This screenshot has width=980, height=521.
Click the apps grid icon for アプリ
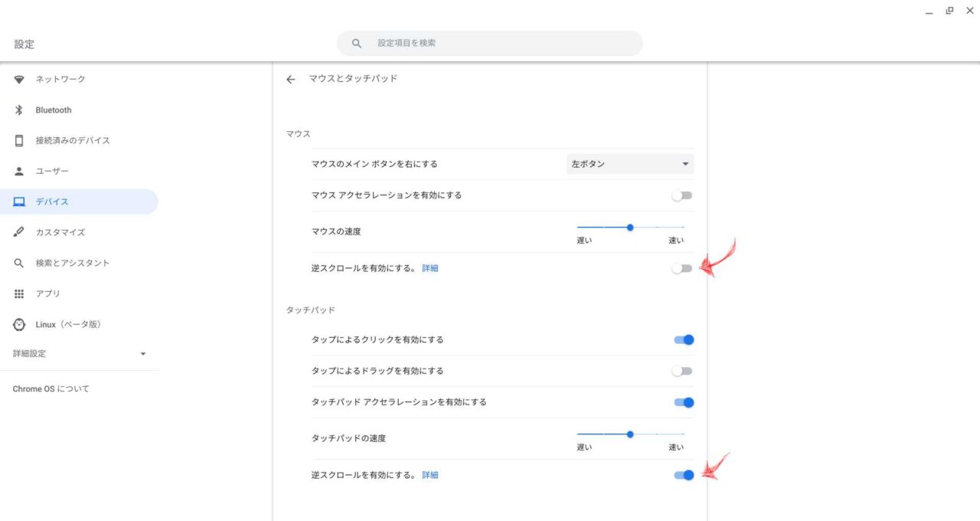tap(19, 294)
